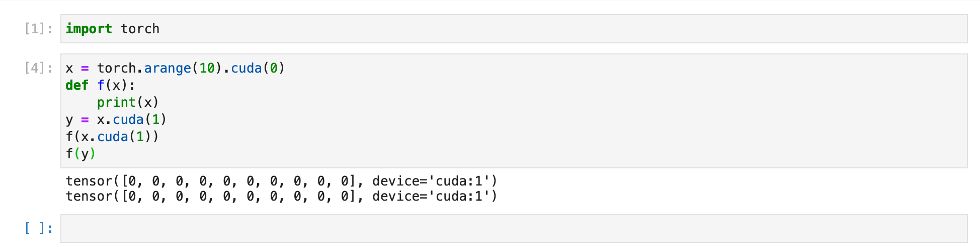Click the second tensor output line
The image size is (980, 247).
point(281,196)
